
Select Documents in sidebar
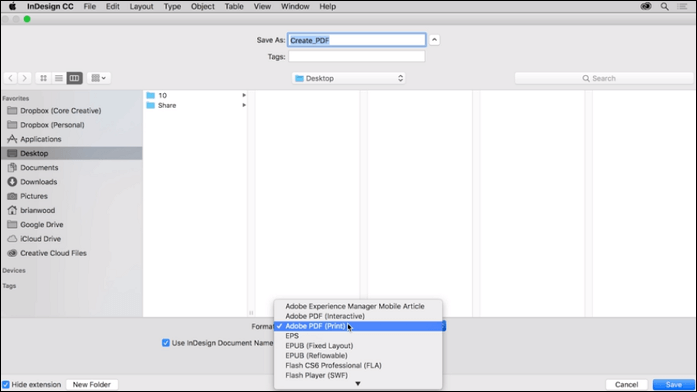tap(72, 168)
